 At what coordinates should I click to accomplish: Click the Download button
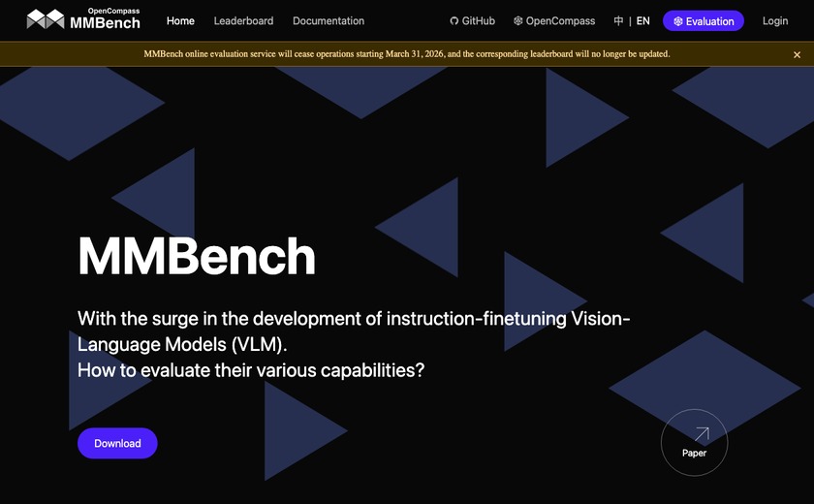117,443
